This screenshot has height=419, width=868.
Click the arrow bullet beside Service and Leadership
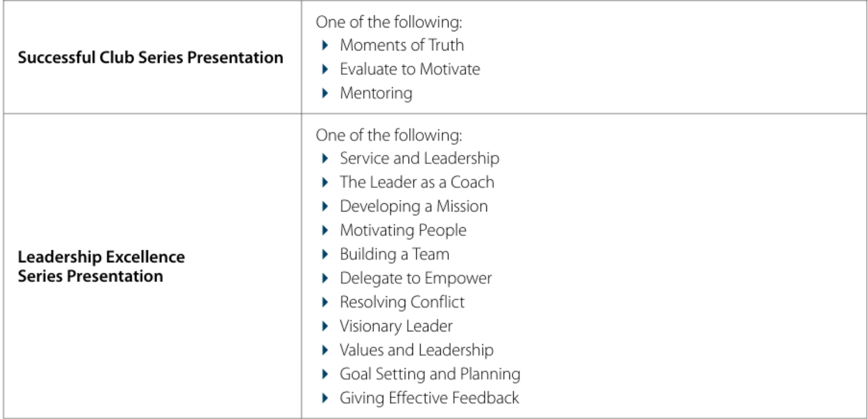(325, 159)
